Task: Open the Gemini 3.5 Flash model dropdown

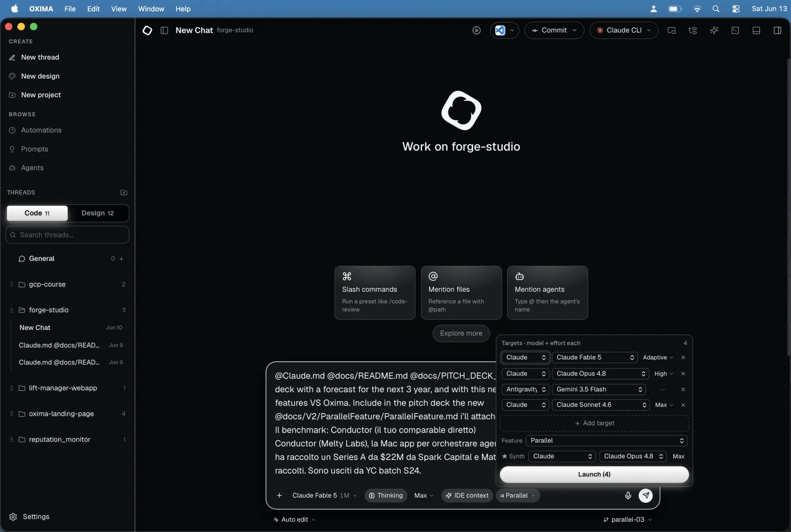Action: (x=599, y=390)
